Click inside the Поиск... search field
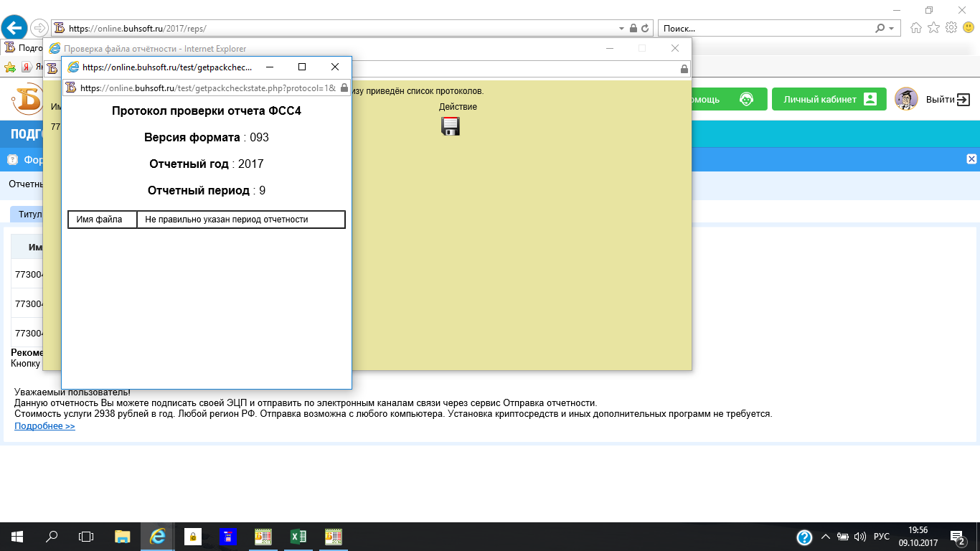980x551 pixels. [x=764, y=29]
